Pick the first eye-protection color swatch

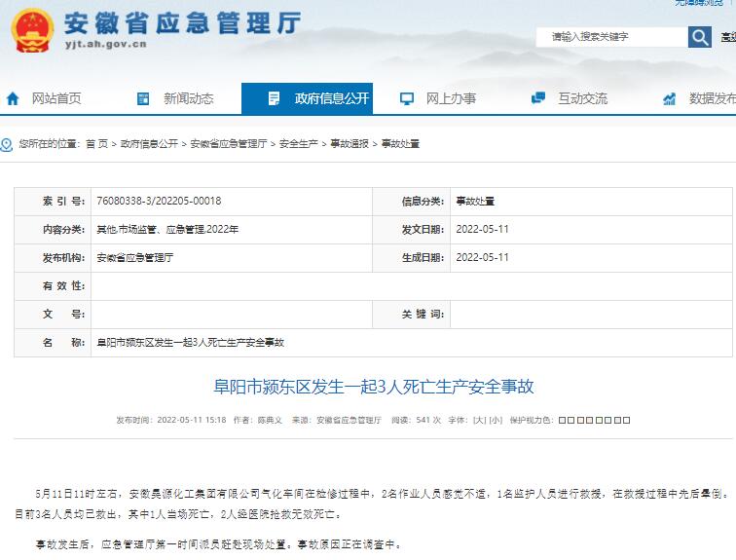(564, 420)
